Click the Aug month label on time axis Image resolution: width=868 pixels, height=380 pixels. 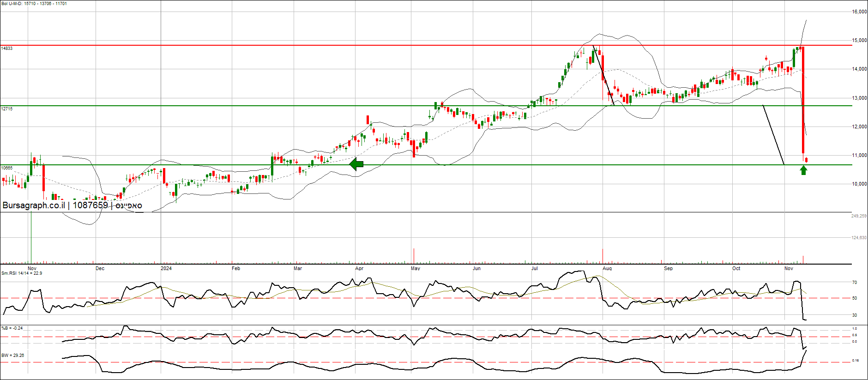607,268
